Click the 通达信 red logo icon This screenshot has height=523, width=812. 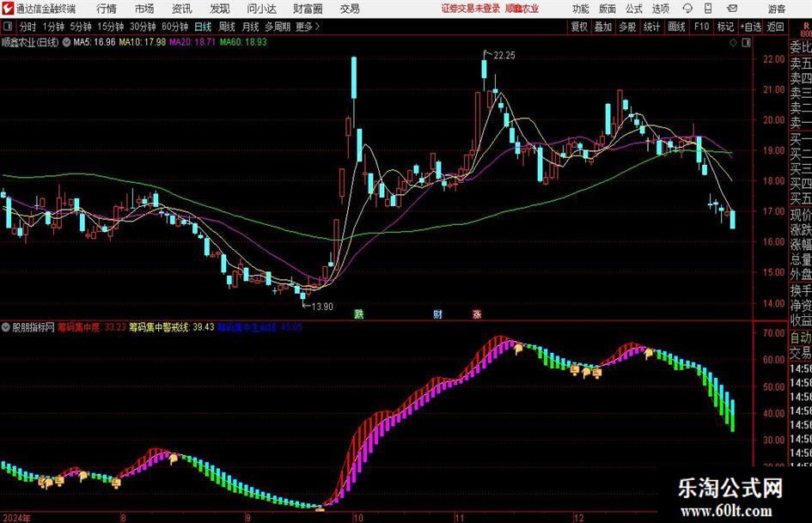8,9
